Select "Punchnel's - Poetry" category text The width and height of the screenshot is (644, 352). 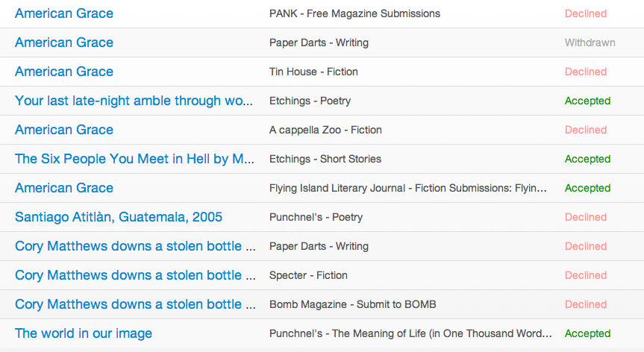(316, 217)
